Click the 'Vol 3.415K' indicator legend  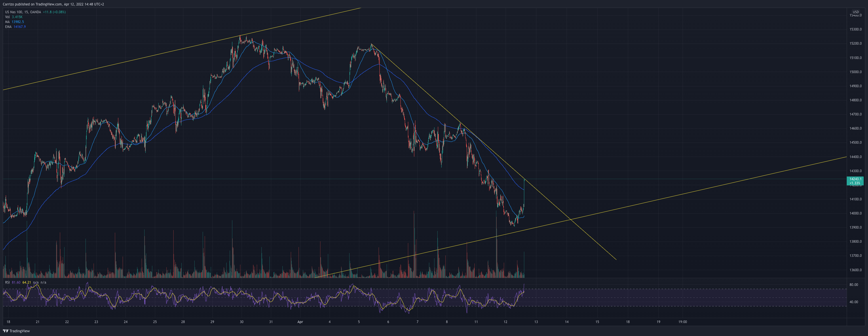point(14,17)
